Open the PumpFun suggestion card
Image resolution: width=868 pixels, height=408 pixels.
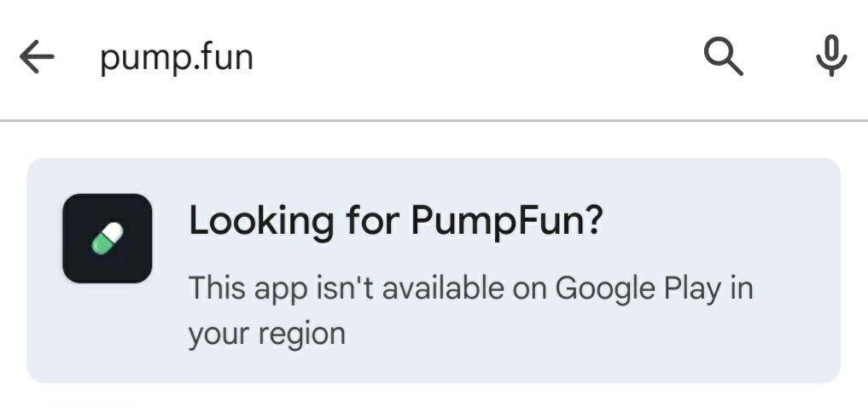point(434,270)
